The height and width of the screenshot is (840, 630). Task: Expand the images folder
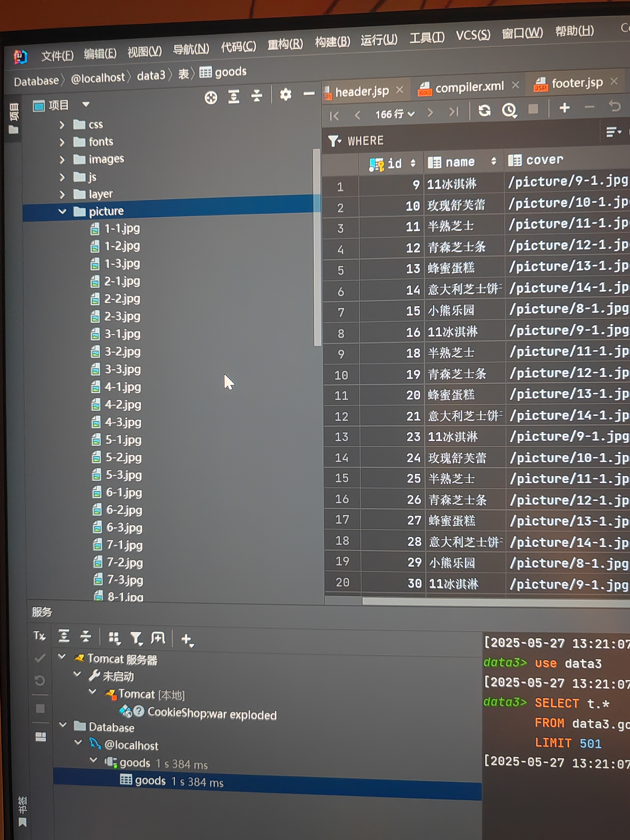[62, 160]
